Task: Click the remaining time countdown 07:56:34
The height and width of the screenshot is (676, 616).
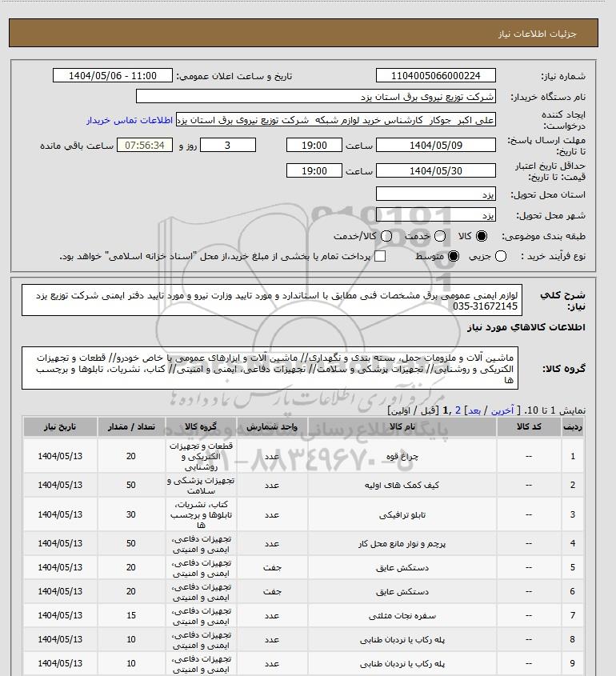Action: point(145,145)
